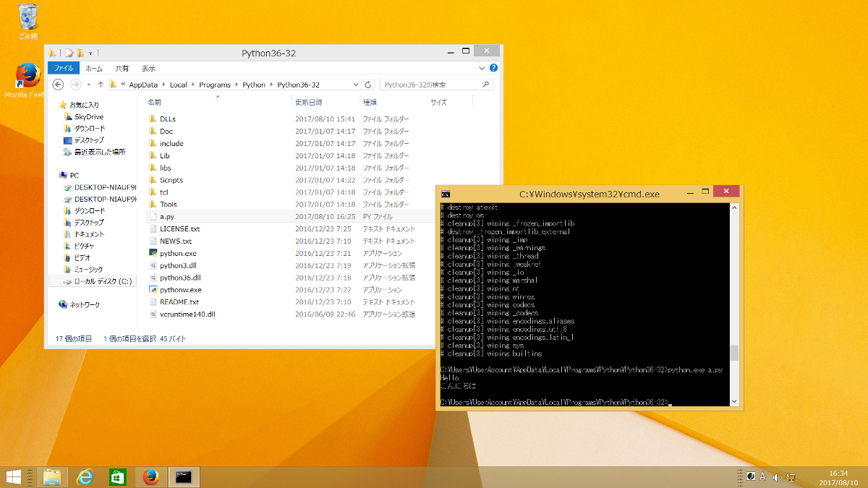
Task: Open the 'ファイル' menu tab
Action: pyautogui.click(x=64, y=68)
